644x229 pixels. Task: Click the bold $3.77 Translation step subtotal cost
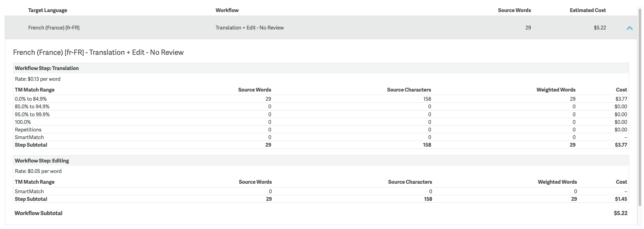click(621, 145)
